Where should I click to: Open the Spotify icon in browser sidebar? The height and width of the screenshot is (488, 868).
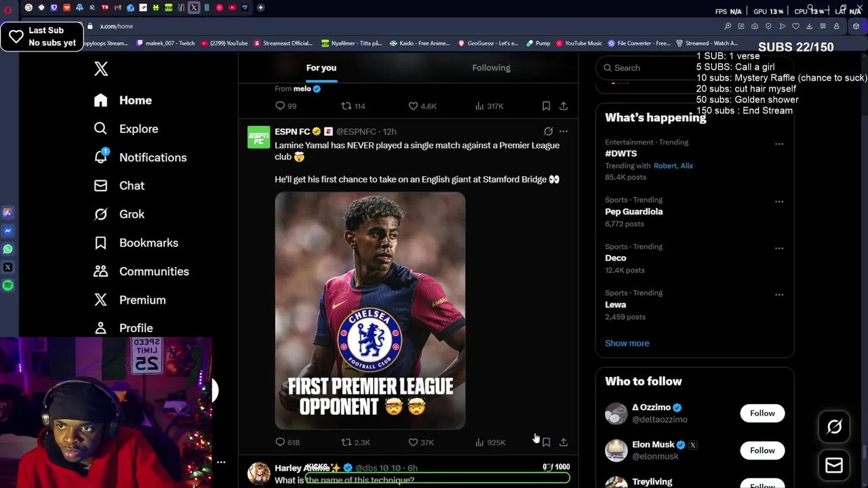click(x=7, y=285)
